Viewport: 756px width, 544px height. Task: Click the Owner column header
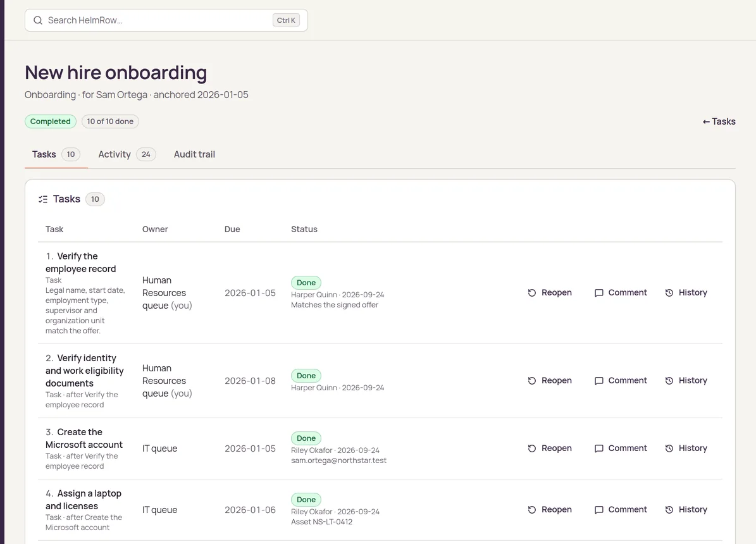tap(155, 229)
